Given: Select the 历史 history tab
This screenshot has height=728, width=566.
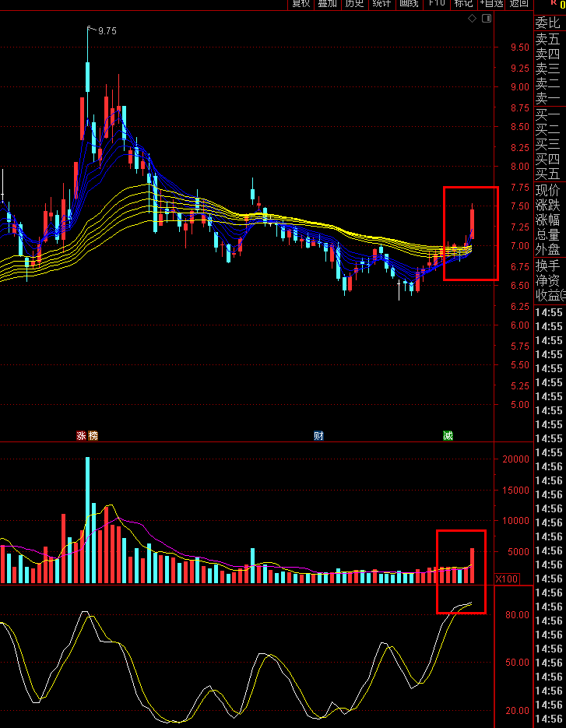Looking at the screenshot, I should coord(355,4).
